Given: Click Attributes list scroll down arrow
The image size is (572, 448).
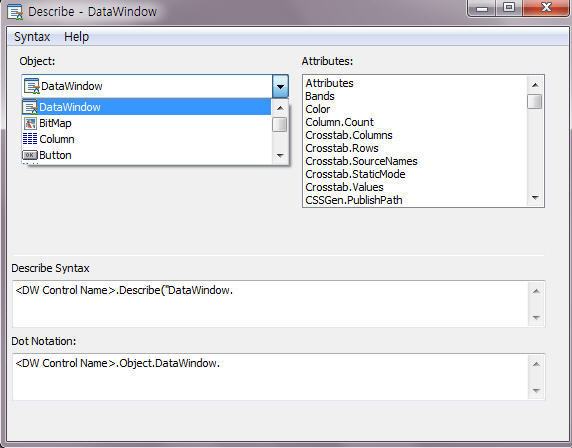Looking at the screenshot, I should (x=535, y=198).
